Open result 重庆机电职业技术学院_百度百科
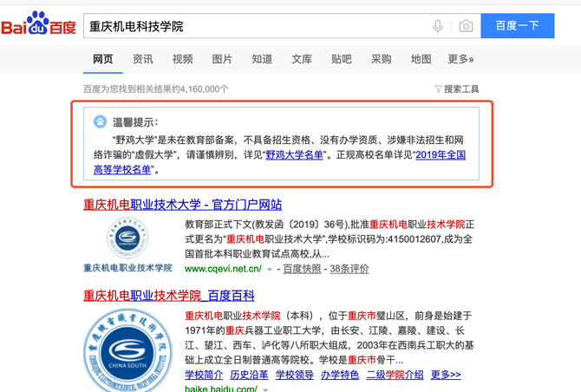 (168, 296)
